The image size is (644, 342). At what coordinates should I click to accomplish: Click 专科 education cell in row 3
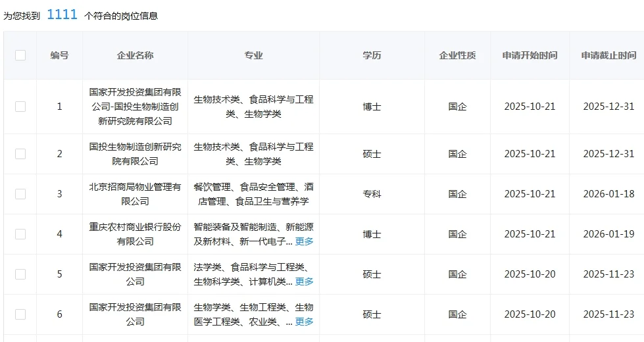click(372, 194)
